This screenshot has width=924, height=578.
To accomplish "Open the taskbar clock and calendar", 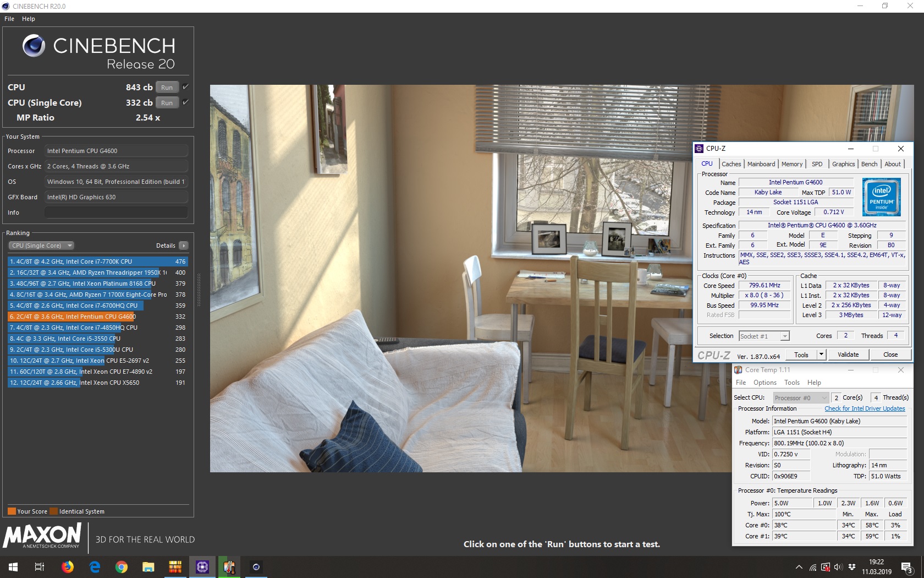I will 877,567.
